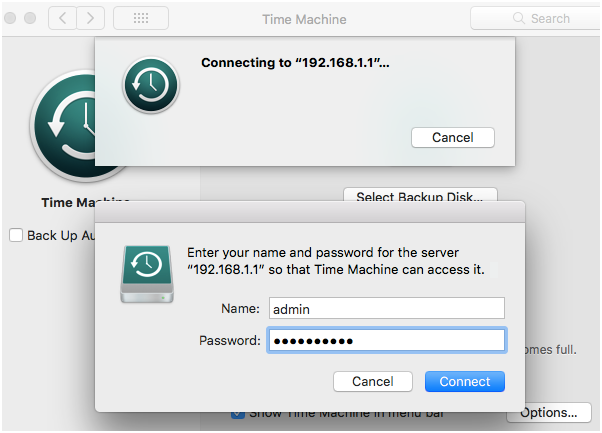Focus the Password input field
Image resolution: width=602 pixels, height=433 pixels.
(x=385, y=341)
